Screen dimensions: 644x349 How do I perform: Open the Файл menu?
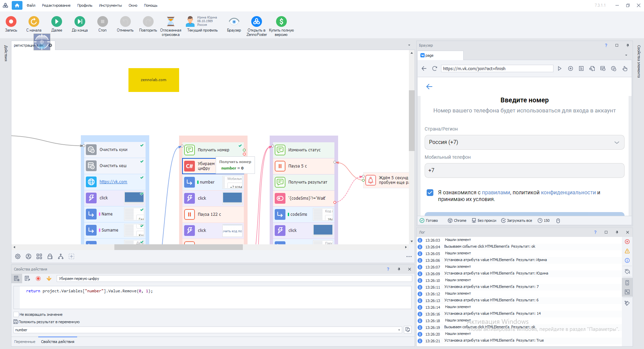tap(31, 5)
